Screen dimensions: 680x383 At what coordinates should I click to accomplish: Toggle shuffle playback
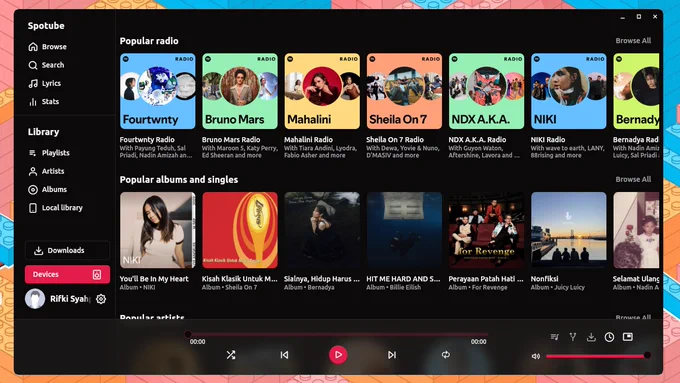point(231,355)
